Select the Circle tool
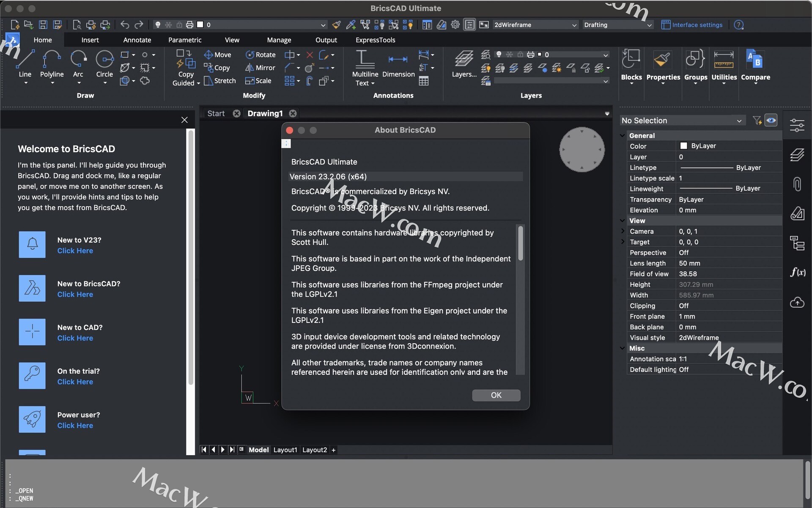This screenshot has height=508, width=812. click(x=104, y=63)
